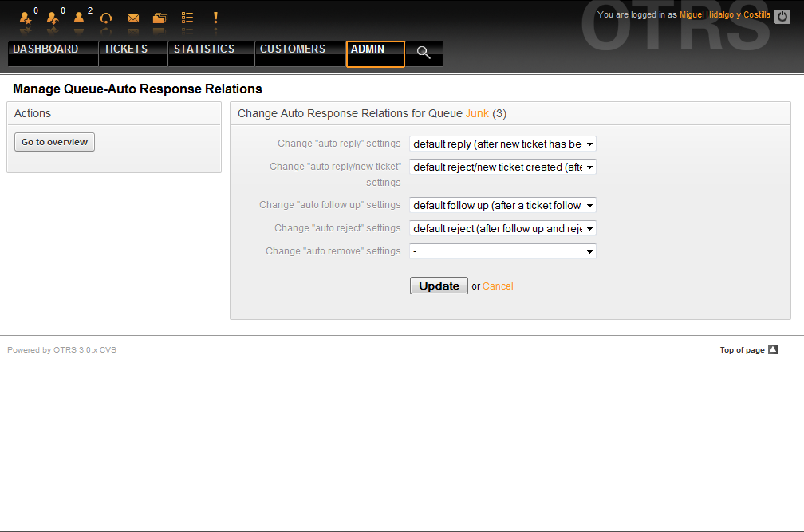Open the "auto follow up" settings dropdown

(503, 206)
